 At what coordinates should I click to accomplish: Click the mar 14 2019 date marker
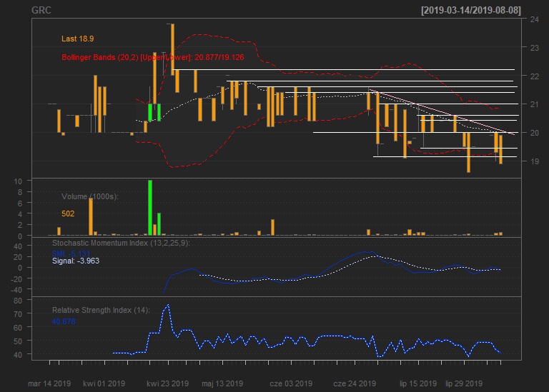pyautogui.click(x=49, y=383)
